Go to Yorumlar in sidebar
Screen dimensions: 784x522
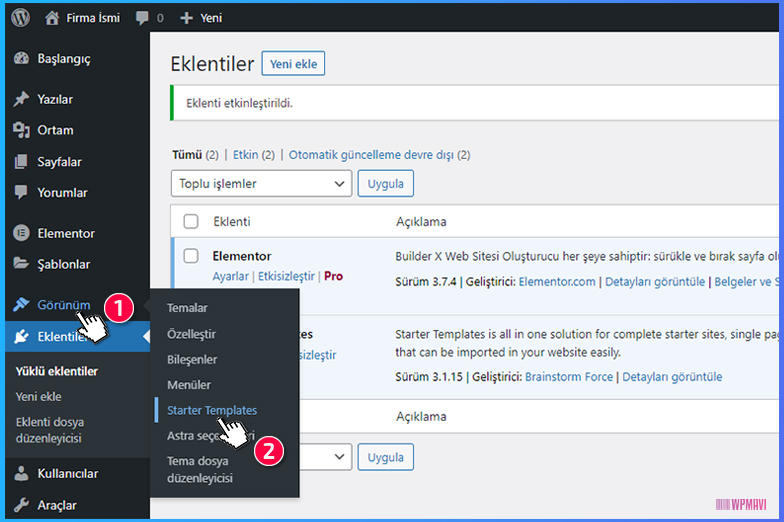[62, 192]
